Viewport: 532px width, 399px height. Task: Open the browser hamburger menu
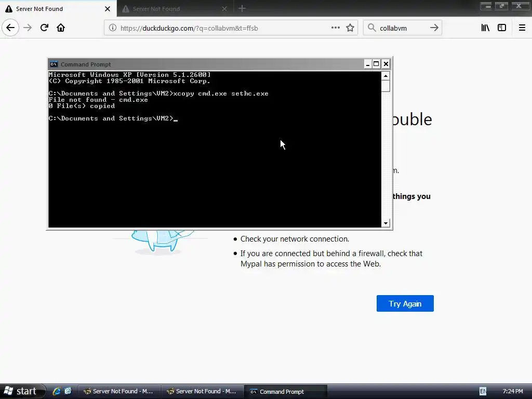[522, 28]
